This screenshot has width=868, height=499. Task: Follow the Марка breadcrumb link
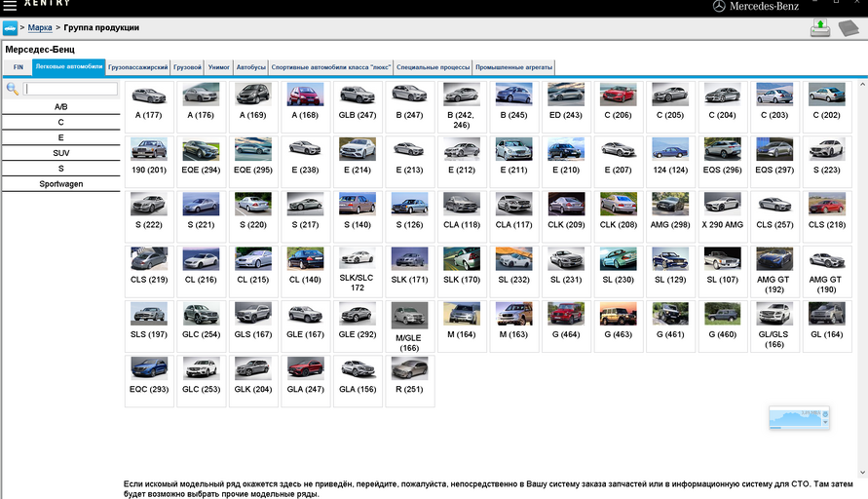click(40, 27)
